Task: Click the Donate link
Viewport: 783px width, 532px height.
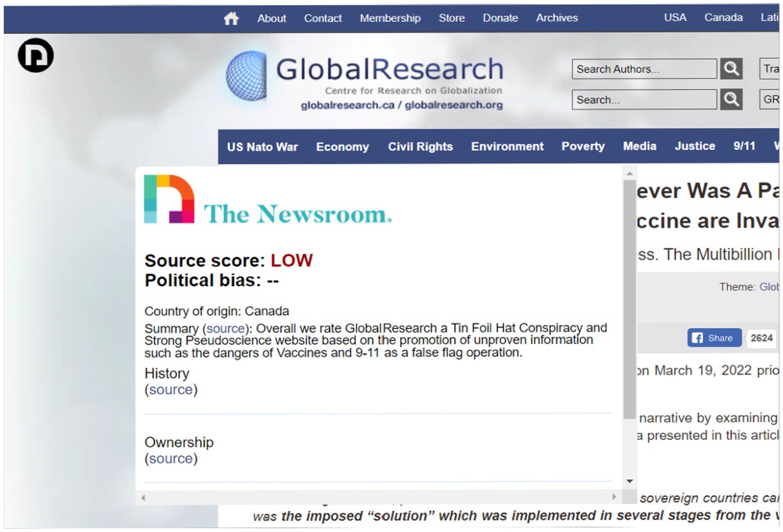Action: pos(500,18)
